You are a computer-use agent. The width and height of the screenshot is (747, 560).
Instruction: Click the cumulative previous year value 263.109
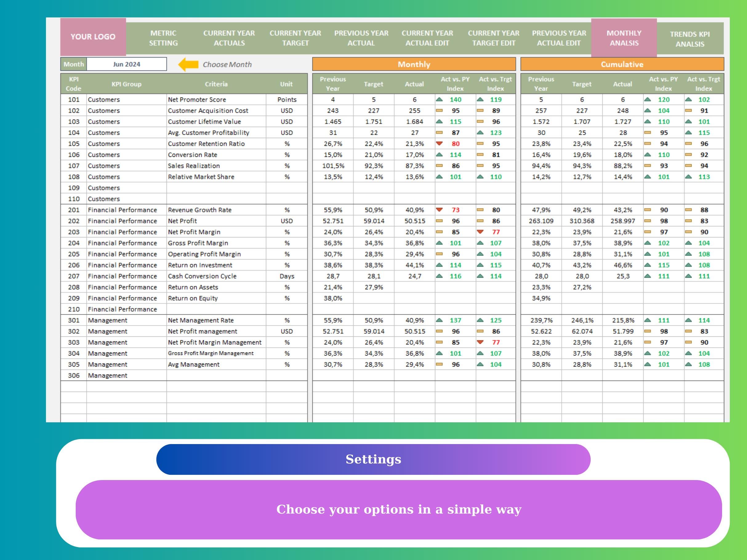[541, 221]
